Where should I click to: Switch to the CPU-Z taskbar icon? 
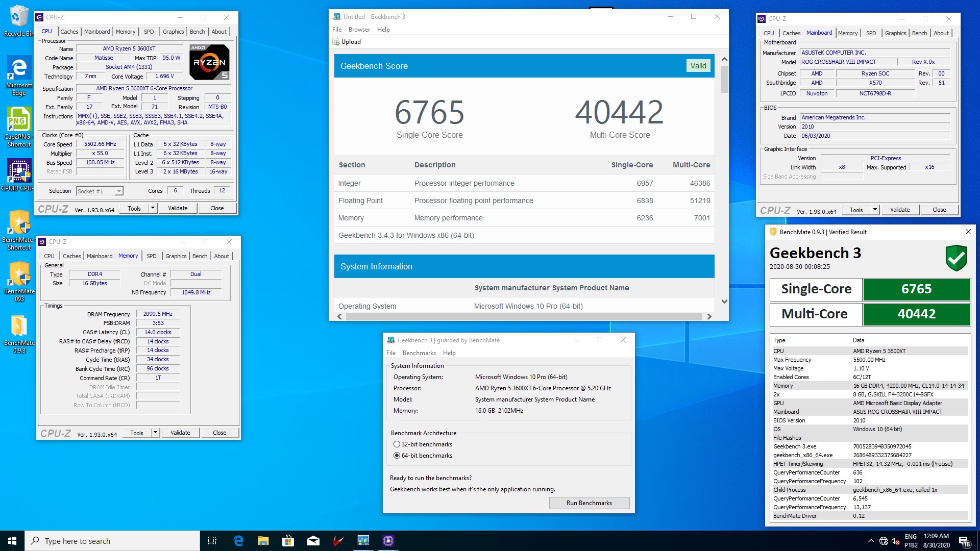(x=388, y=541)
